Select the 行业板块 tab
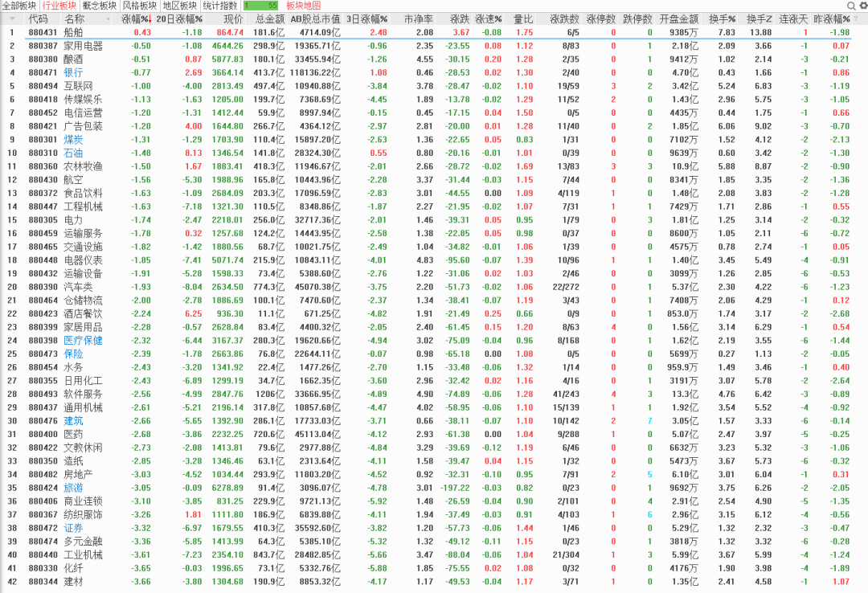868x593 pixels. click(59, 6)
